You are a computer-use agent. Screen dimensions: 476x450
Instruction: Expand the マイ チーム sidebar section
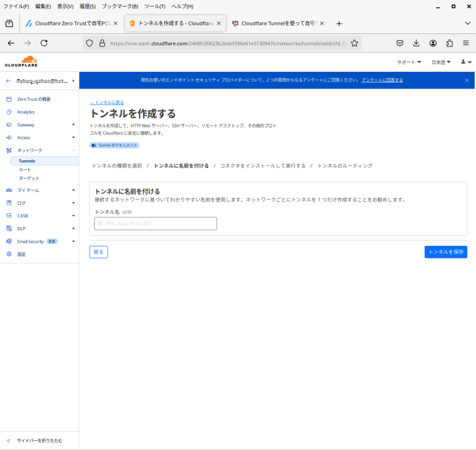(x=73, y=190)
